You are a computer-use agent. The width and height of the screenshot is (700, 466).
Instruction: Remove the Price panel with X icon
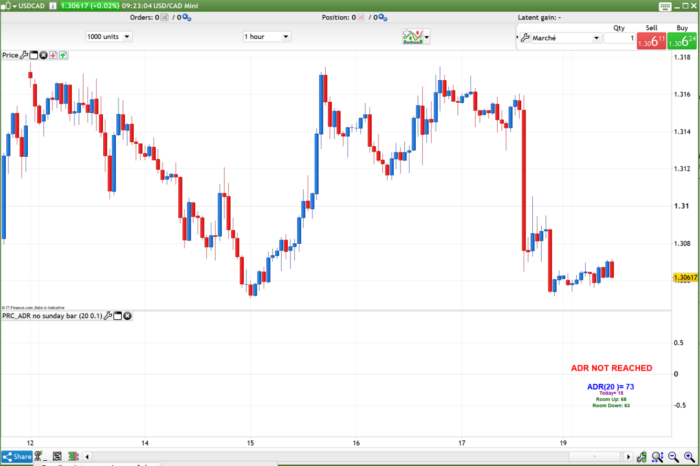(x=43, y=55)
